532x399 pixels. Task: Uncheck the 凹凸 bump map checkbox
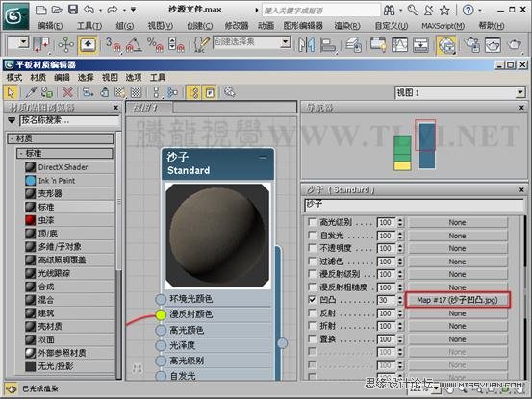[312, 300]
